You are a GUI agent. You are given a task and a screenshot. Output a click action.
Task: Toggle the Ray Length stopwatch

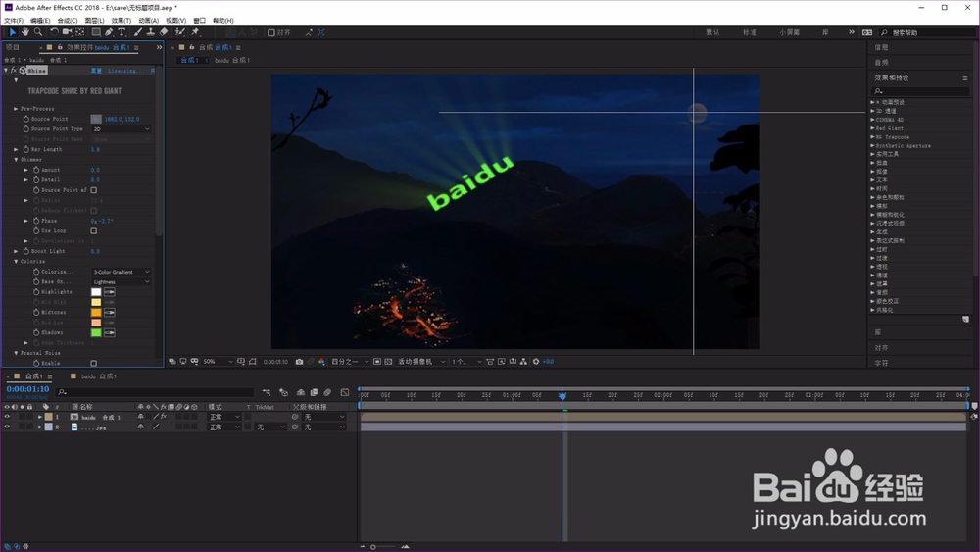pyautogui.click(x=26, y=149)
